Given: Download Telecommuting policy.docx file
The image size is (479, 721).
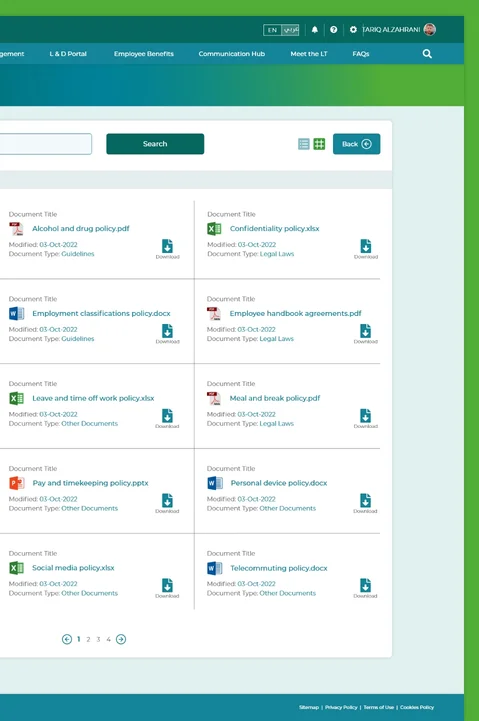Looking at the screenshot, I should (x=365, y=588).
